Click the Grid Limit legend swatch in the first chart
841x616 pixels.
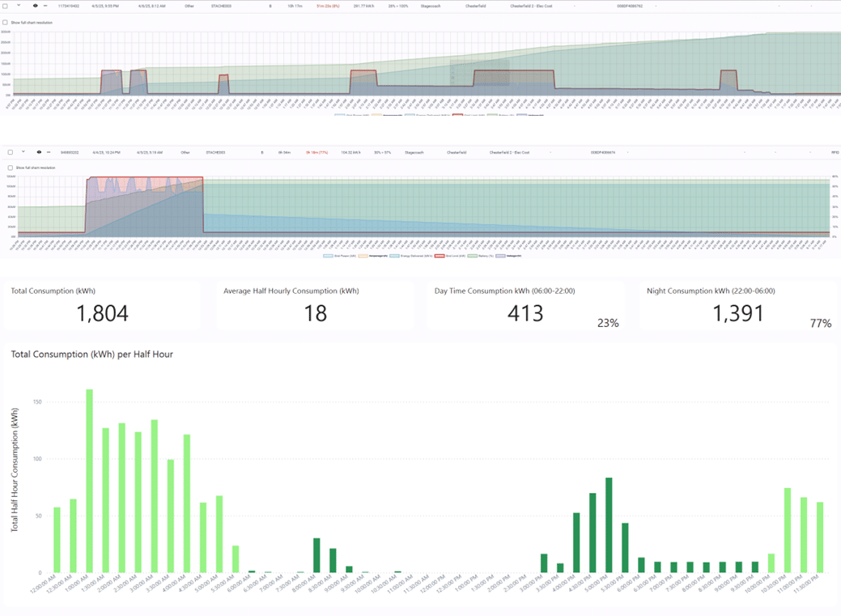click(x=456, y=116)
